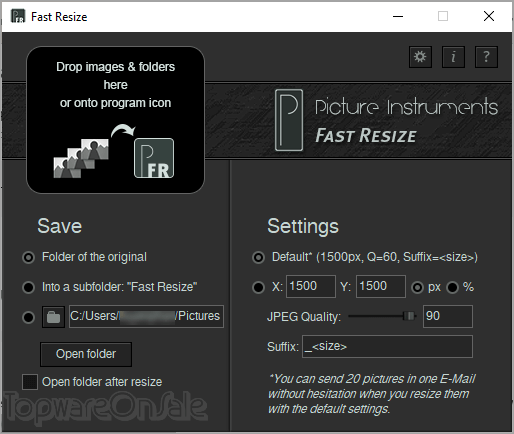The height and width of the screenshot is (434, 514).
Task: Click the save folder path field
Action: [x=146, y=316]
